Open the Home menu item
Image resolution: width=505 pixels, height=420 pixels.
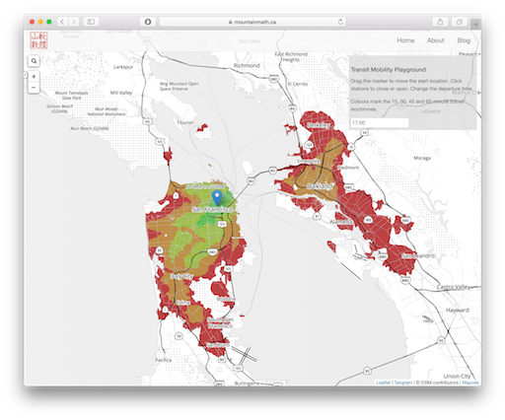tap(405, 40)
